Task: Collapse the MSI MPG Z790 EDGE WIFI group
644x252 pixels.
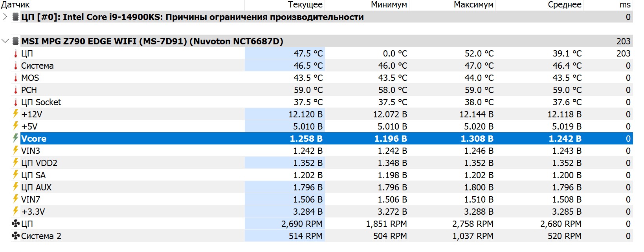Action: pos(5,41)
